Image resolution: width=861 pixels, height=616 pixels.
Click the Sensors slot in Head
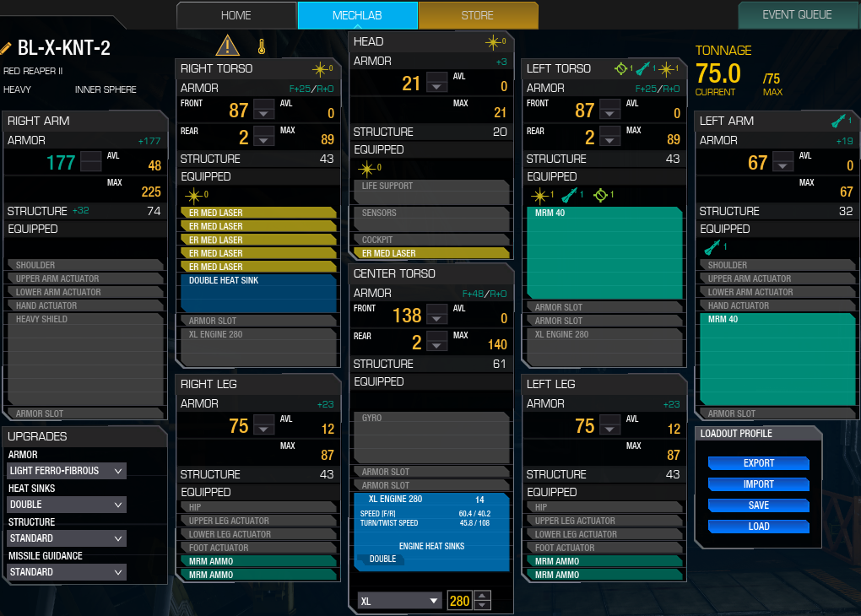click(x=431, y=219)
